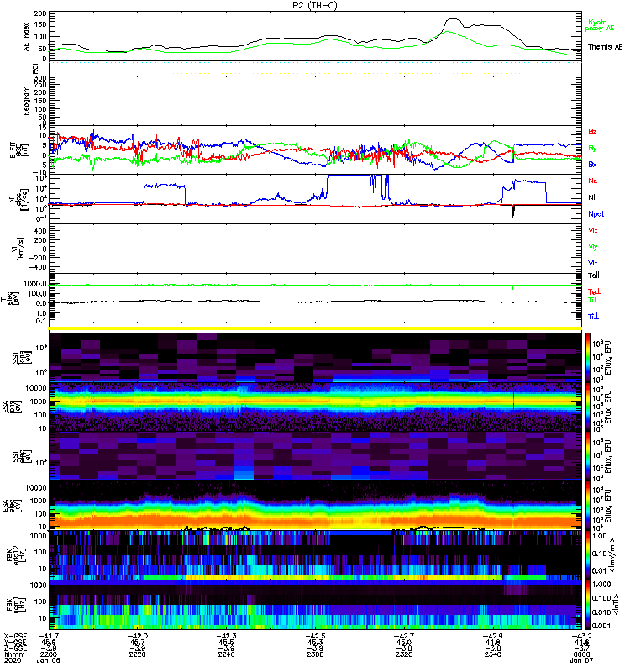The width and height of the screenshot is (630, 672).
Task: Click the mV/m color scale bar
Action: click(x=588, y=555)
